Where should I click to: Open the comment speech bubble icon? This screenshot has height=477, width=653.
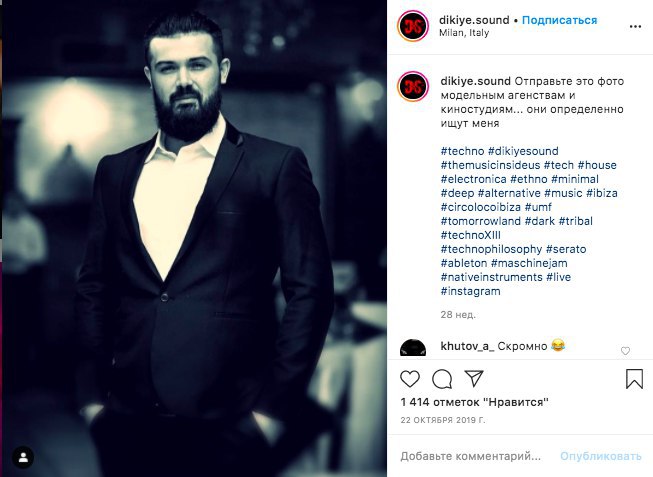442,379
